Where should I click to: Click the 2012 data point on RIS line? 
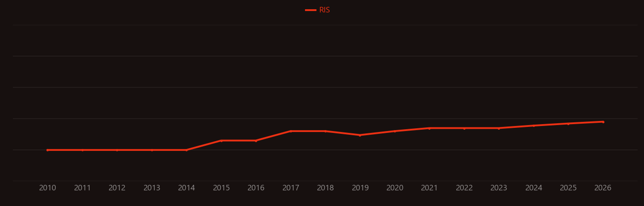click(x=117, y=150)
